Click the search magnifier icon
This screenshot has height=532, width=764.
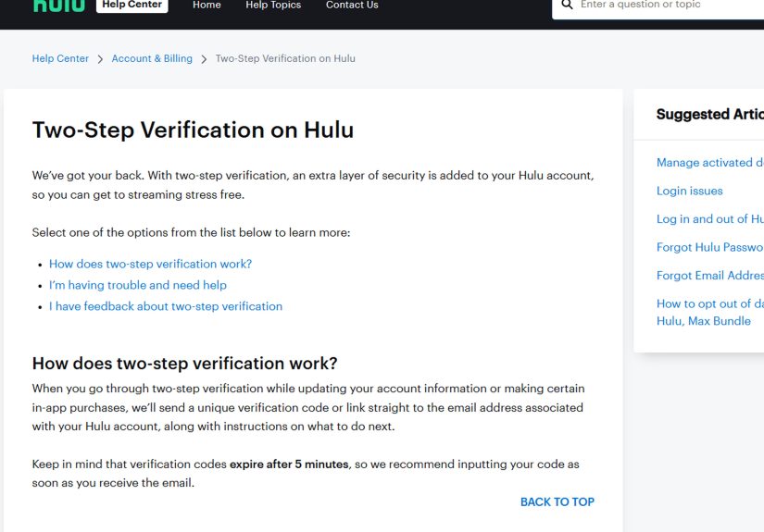point(567,5)
